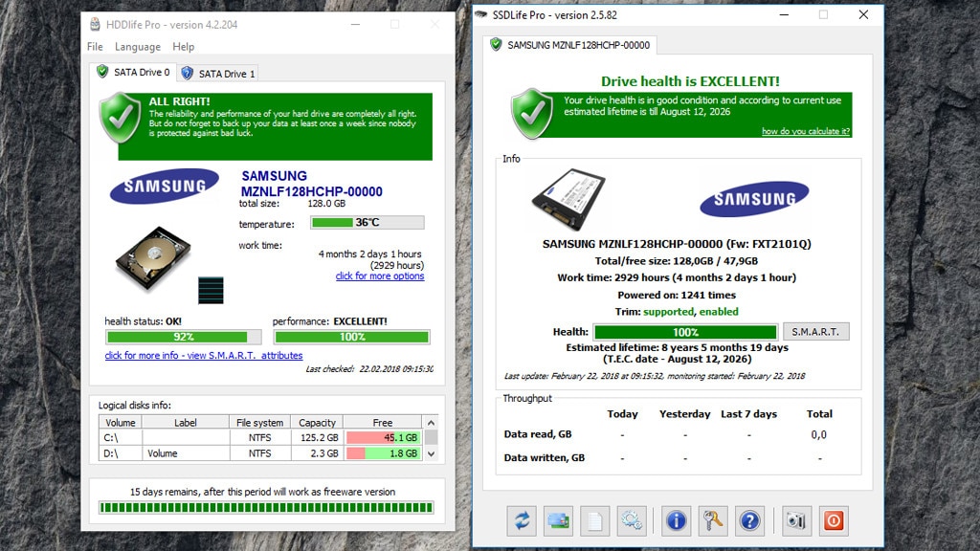
Task: Click the 'Drive health is EXCELLENT!' heading
Action: pos(690,81)
